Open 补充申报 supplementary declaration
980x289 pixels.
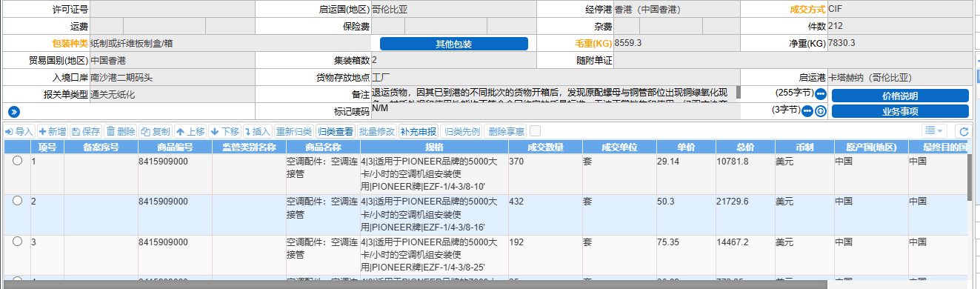click(419, 131)
